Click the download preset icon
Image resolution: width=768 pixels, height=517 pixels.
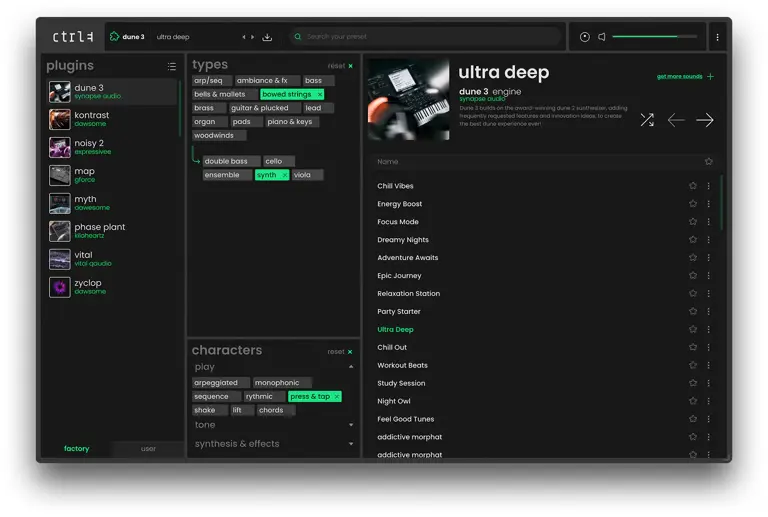click(267, 37)
